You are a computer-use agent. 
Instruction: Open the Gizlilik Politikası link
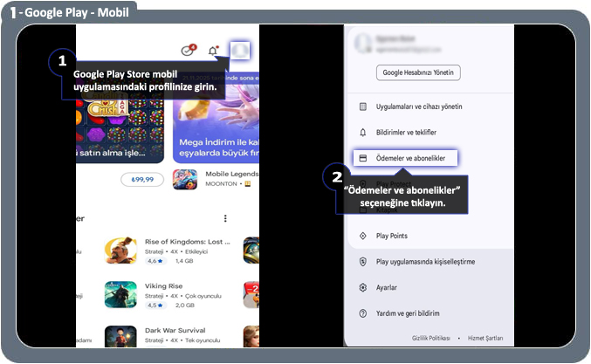click(431, 338)
